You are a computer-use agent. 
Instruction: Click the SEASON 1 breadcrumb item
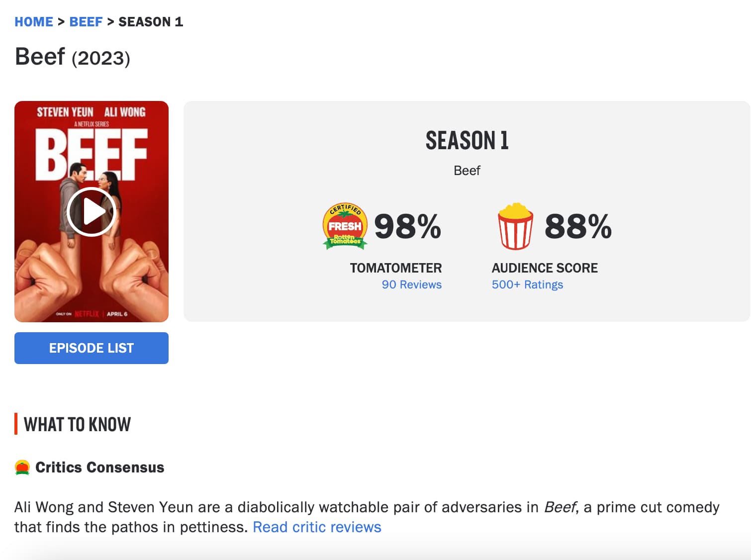(151, 22)
